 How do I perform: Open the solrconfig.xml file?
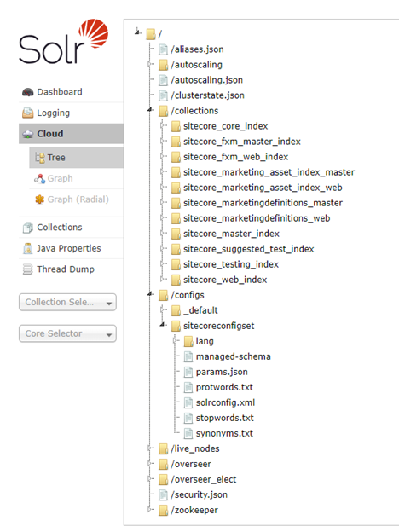(225, 402)
